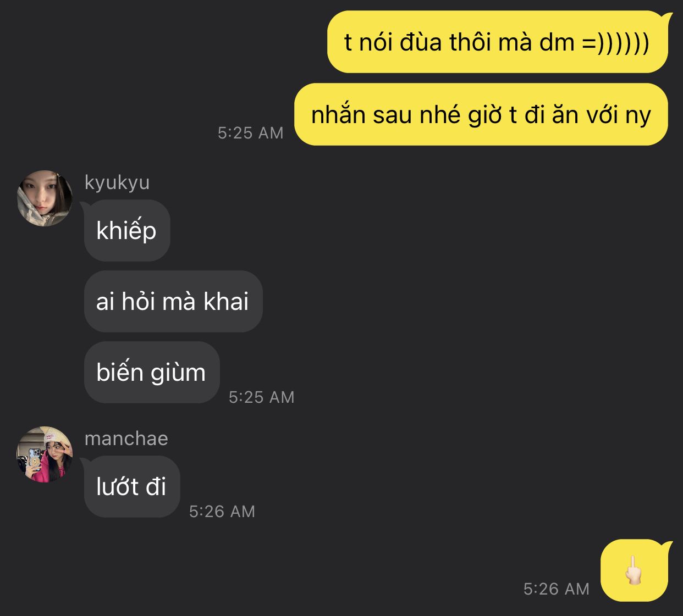683x616 pixels.
Task: Click the 5:26 AM timestamp beside emoji
Action: tap(557, 589)
